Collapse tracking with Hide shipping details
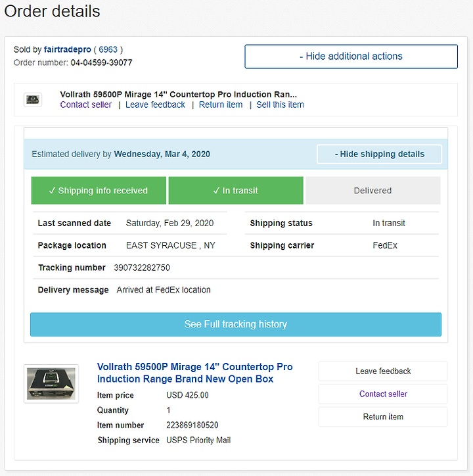The height and width of the screenshot is (476, 473). click(379, 155)
